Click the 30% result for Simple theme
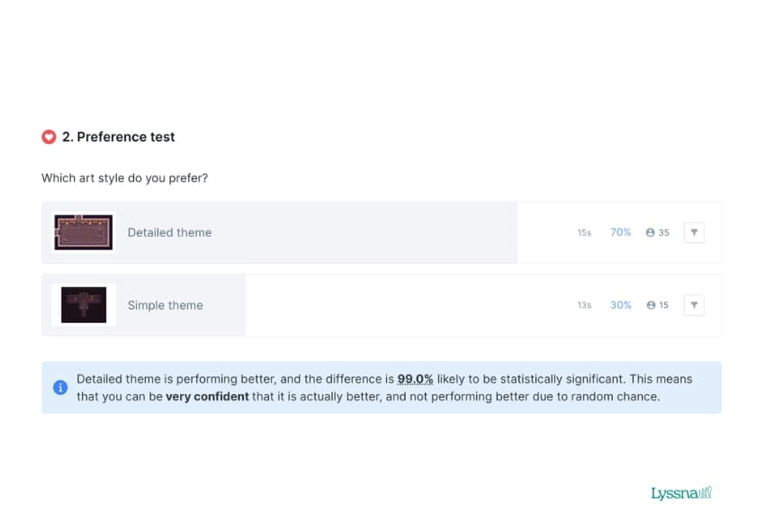This screenshot has width=765, height=532. (x=620, y=305)
